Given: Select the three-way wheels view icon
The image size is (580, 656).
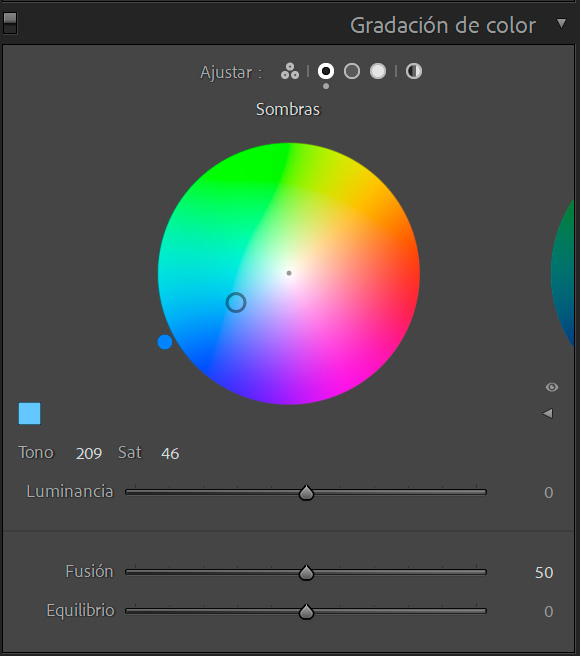Looking at the screenshot, I should click(290, 71).
